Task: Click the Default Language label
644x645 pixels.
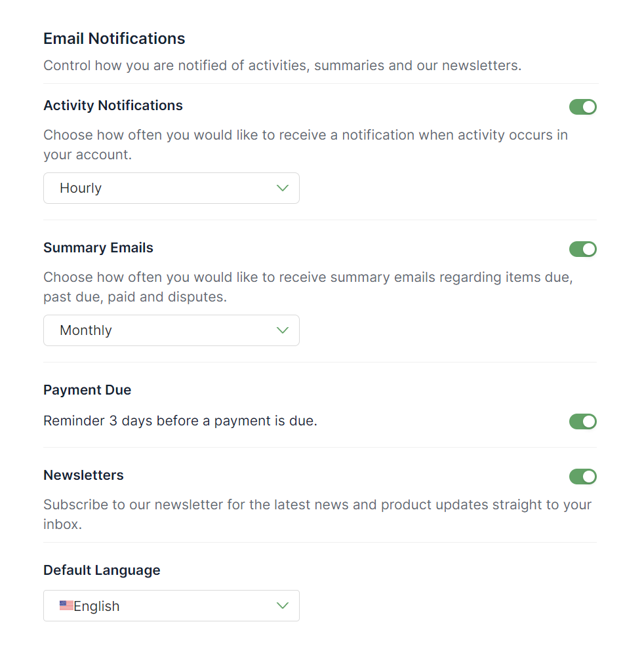Action: [102, 570]
